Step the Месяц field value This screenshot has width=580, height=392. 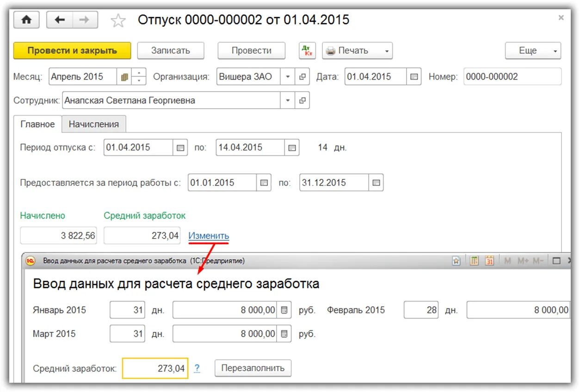click(139, 77)
